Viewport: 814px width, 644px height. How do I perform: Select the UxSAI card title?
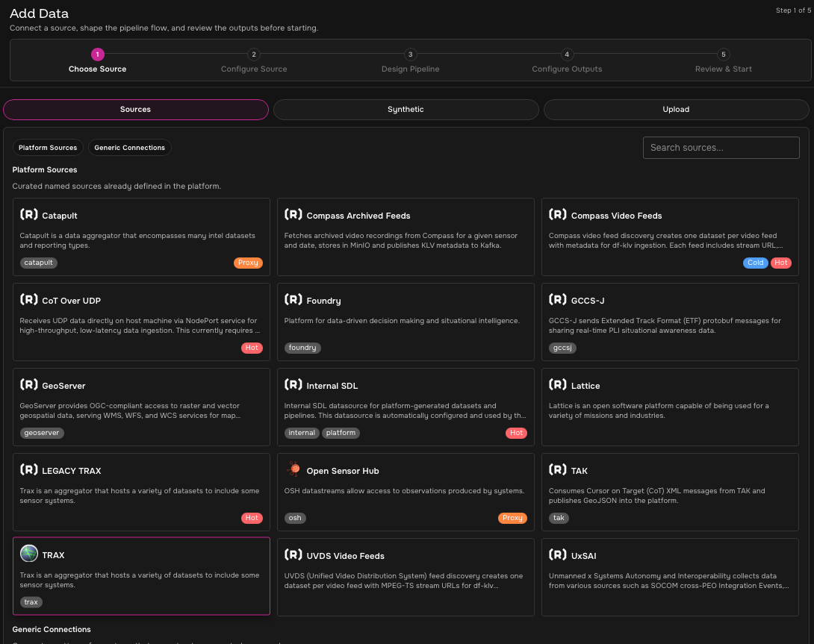coord(583,556)
